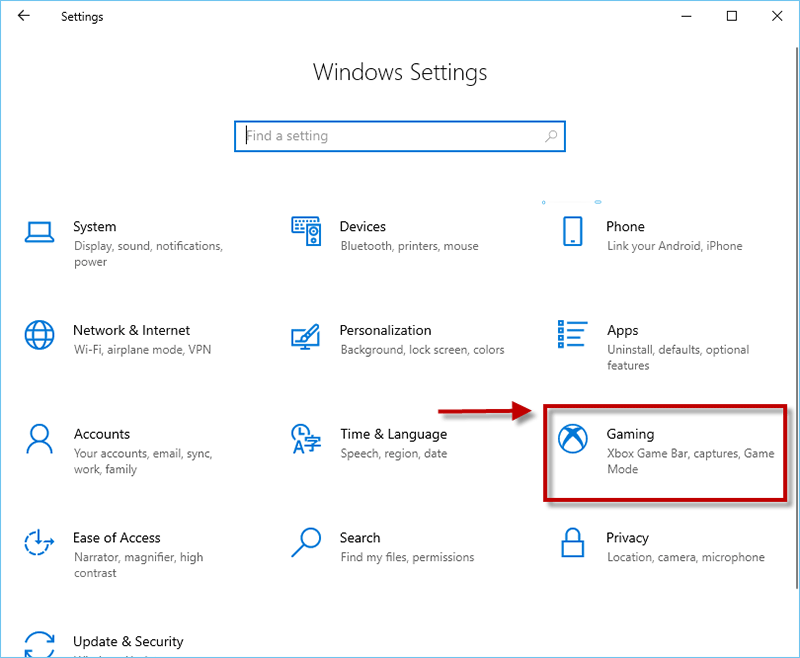This screenshot has height=658, width=800.
Task: Click the Ease of Access heading
Action: [117, 538]
